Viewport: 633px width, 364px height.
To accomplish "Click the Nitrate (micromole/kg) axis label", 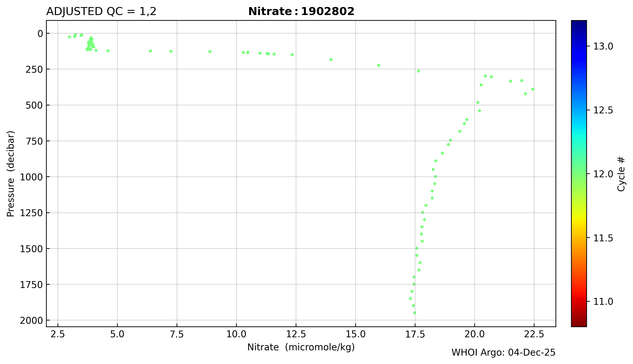I will pos(301,347).
